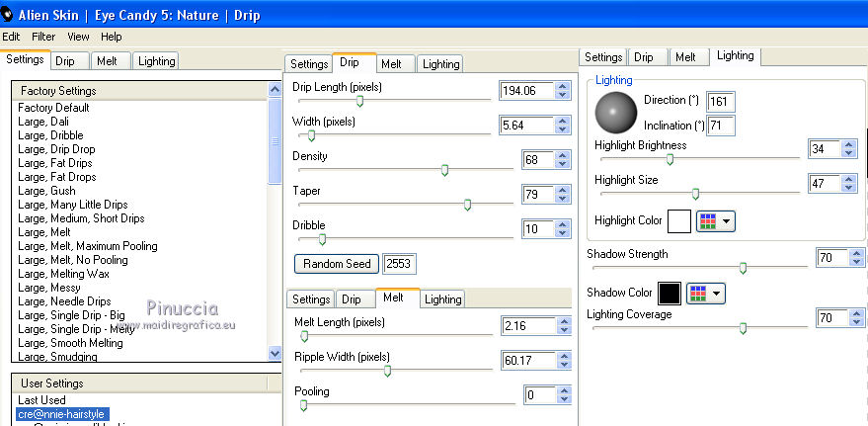Click the Taper spinner arrows
The image size is (868, 426).
(x=563, y=195)
